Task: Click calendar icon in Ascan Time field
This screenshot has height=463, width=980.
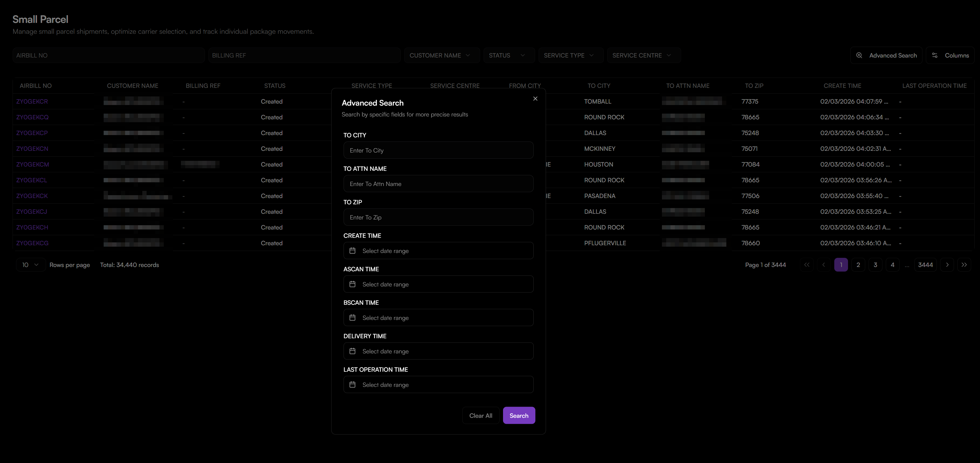Action: coord(352,284)
